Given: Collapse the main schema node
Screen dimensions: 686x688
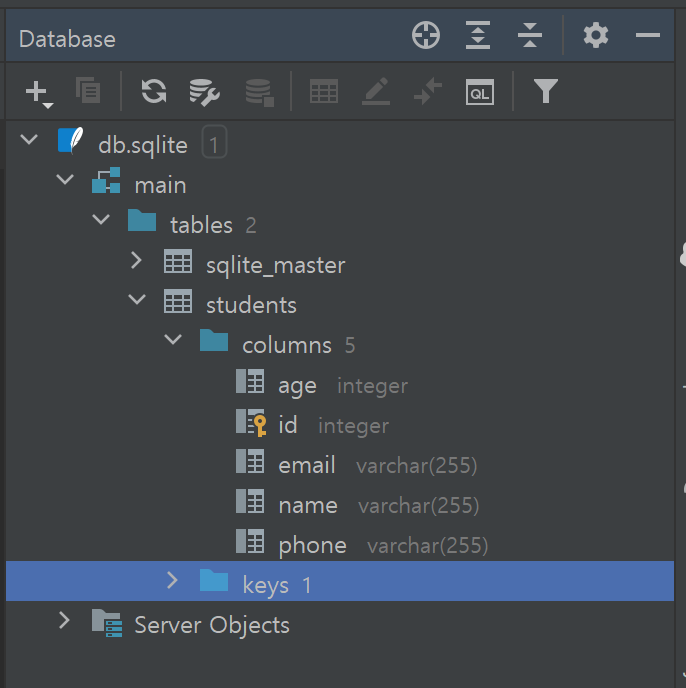Looking at the screenshot, I should point(65,179).
